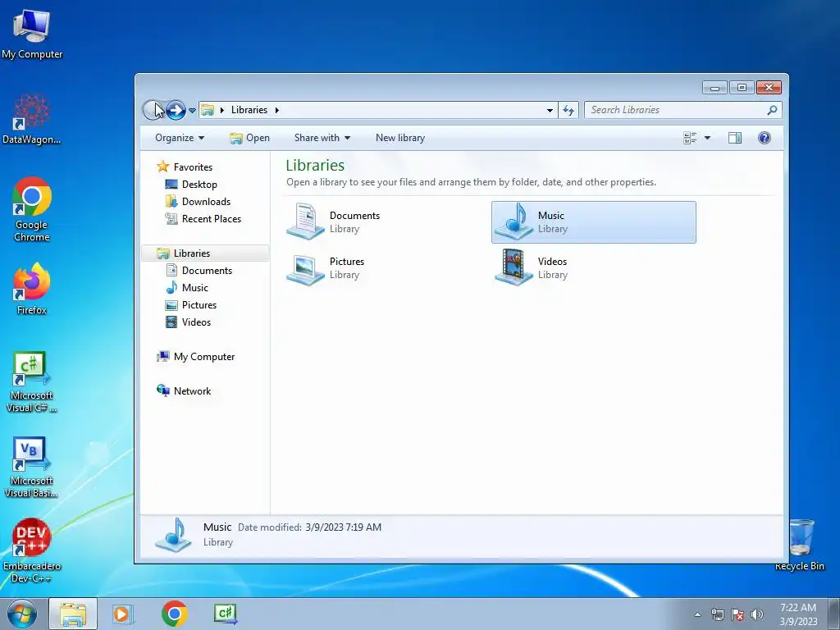
Task: Select Documents in the navigation tree
Action: 199,271
